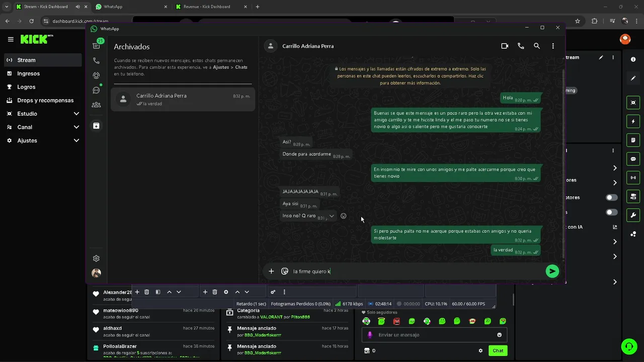Open the chat header three-dot menu
644x362 pixels.
point(553,46)
